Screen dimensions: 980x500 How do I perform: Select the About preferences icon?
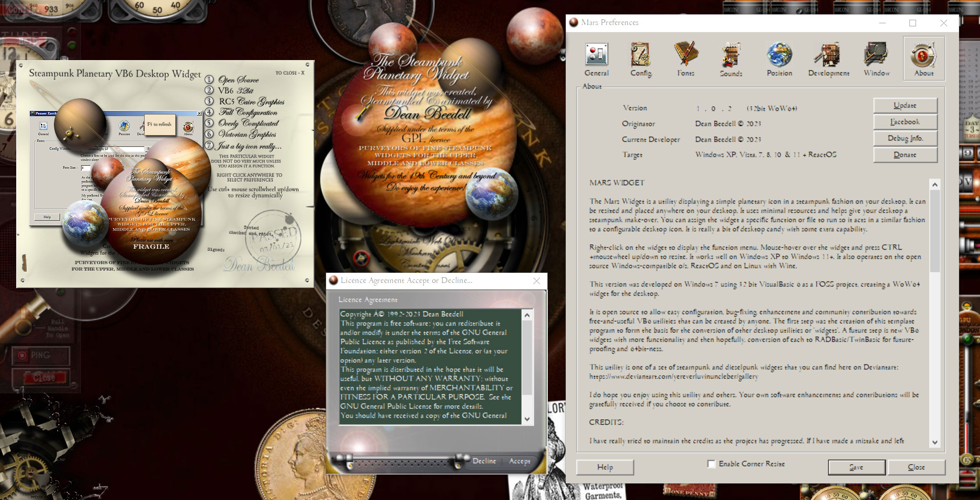pos(924,59)
